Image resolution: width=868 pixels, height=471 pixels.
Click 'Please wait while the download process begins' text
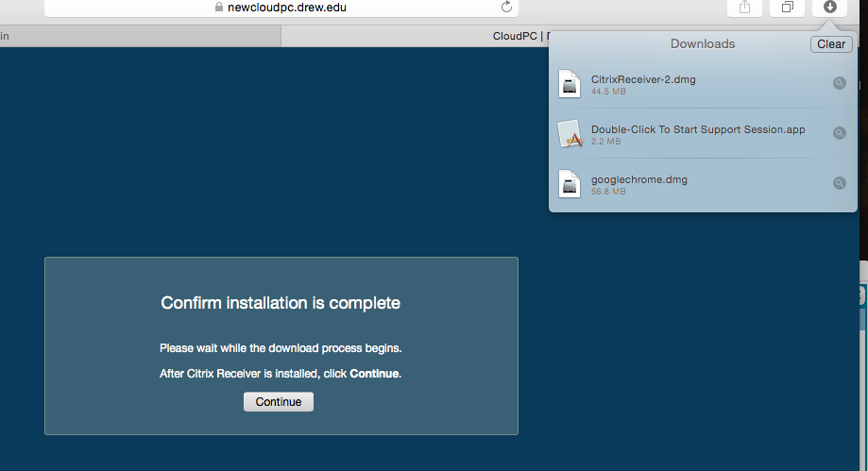click(x=281, y=348)
